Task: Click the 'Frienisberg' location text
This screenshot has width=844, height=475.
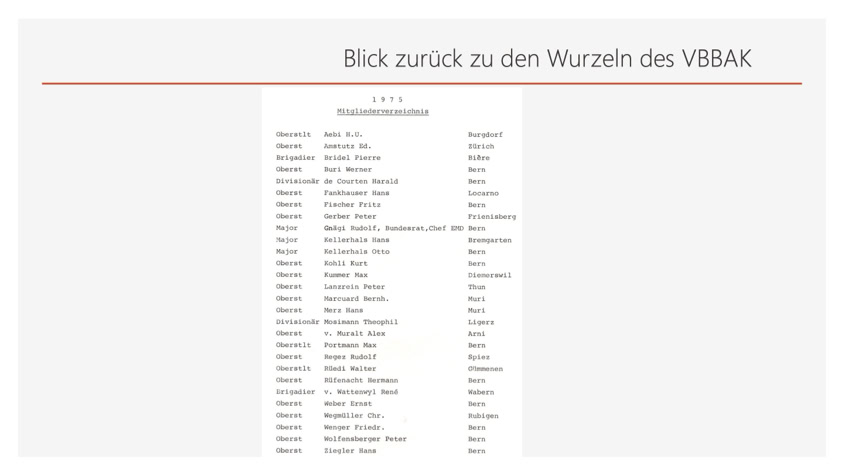Action: click(x=491, y=216)
